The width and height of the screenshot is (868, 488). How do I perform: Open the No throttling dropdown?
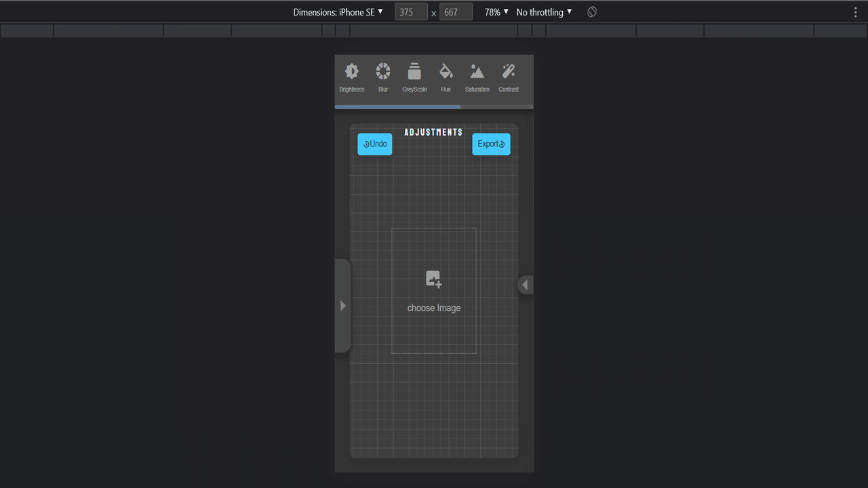543,12
